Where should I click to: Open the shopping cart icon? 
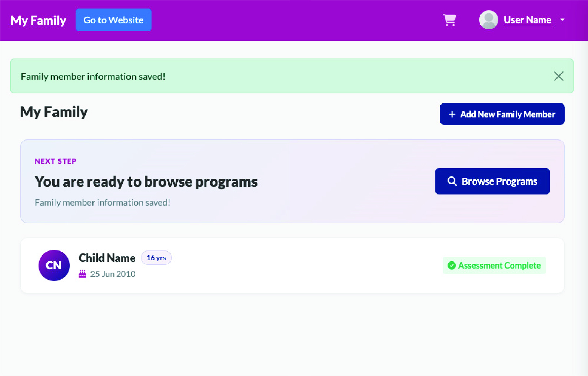click(x=449, y=20)
